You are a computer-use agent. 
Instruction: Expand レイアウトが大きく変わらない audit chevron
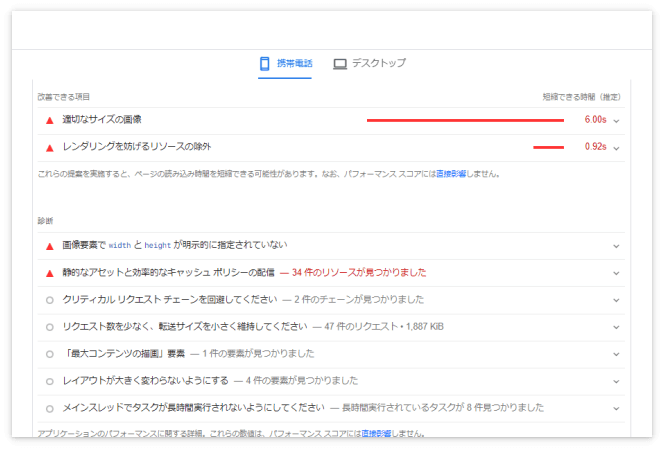click(616, 381)
